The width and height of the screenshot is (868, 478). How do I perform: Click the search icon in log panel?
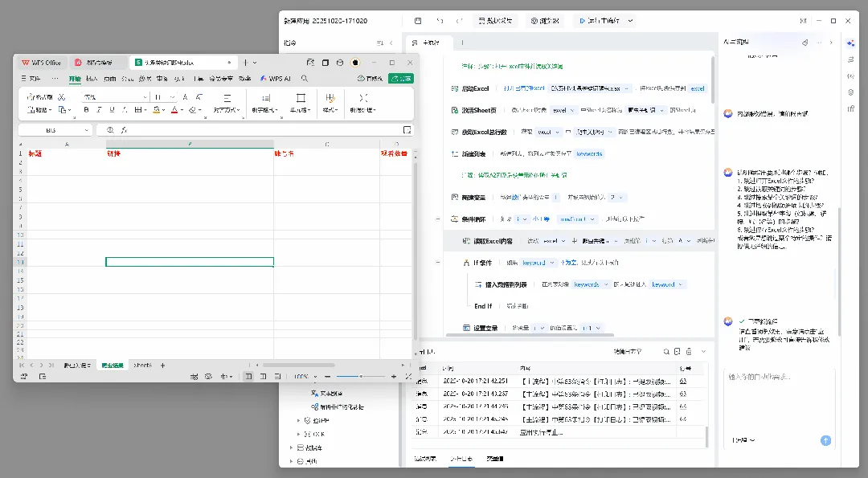(666, 352)
